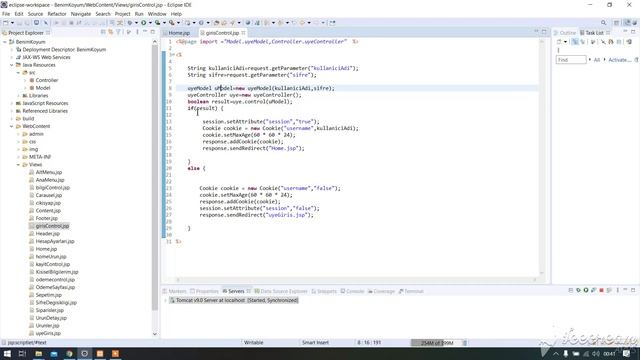Open the Run button dropdown arrow
The height and width of the screenshot is (360, 640).
[150, 23]
